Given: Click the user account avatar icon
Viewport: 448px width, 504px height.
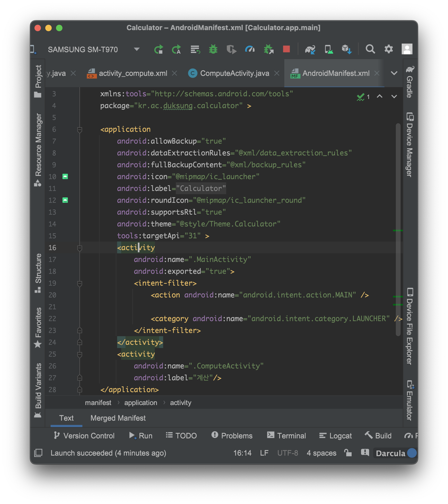Looking at the screenshot, I should (x=407, y=49).
